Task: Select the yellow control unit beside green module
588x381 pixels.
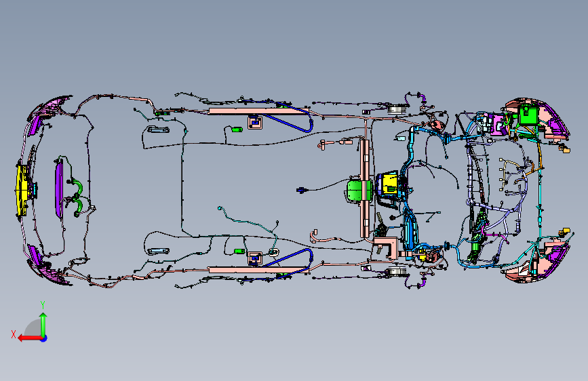Action: point(389,184)
